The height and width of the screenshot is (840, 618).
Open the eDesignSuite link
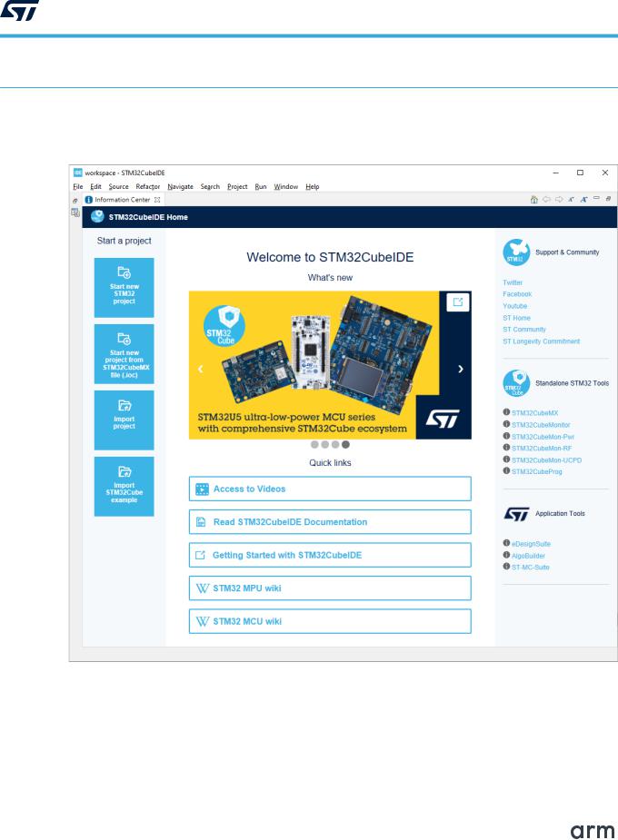(x=531, y=544)
